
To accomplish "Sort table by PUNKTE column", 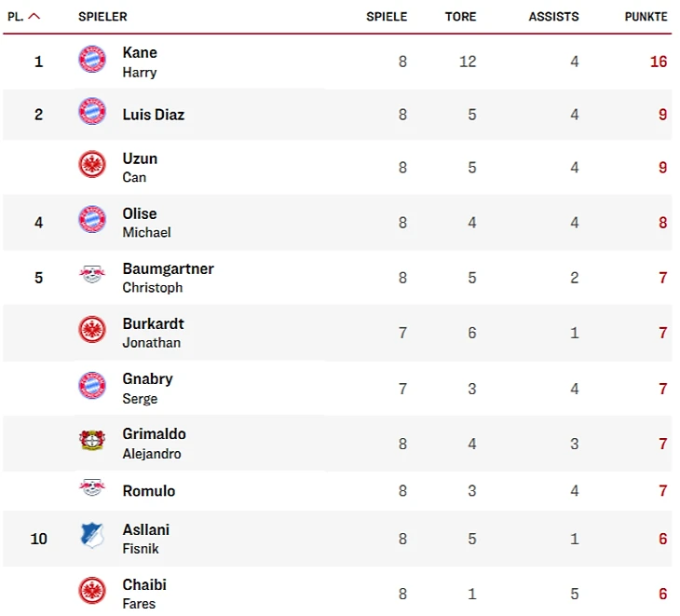I will (x=646, y=17).
